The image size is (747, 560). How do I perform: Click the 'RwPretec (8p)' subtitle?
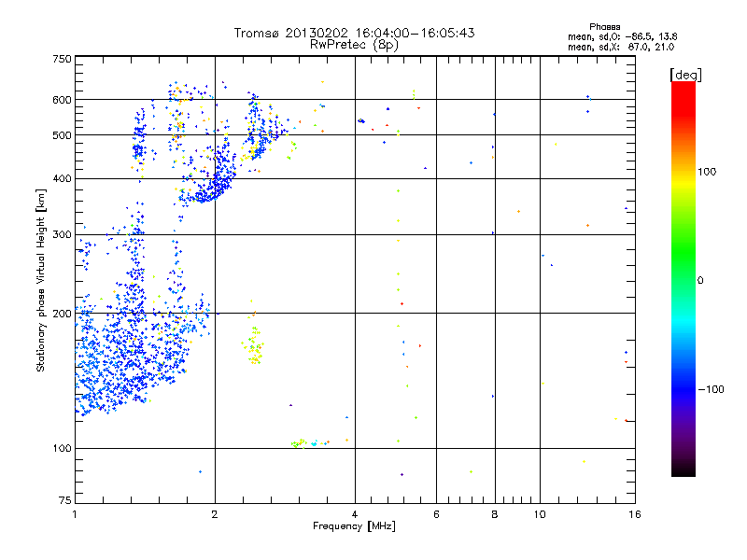[354, 45]
